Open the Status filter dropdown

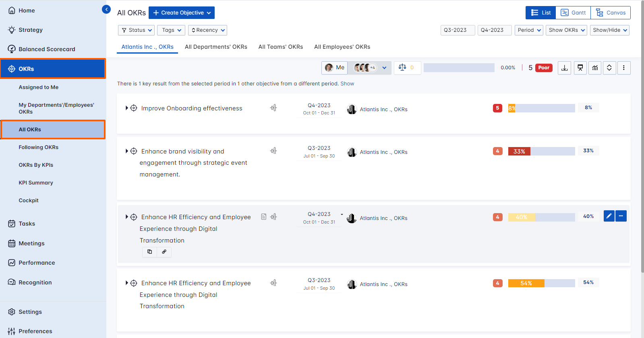137,30
